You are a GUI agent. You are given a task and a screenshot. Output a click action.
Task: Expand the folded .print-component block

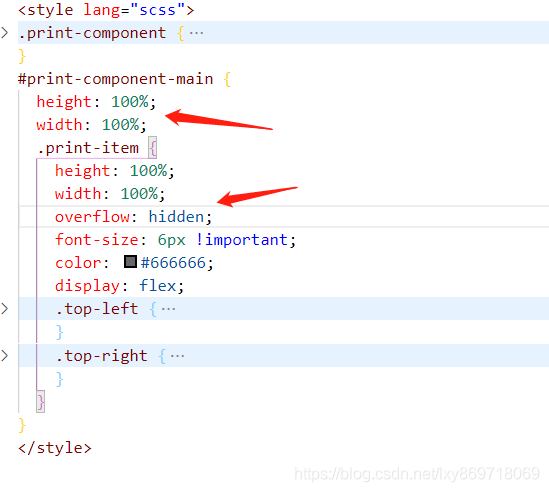(5, 33)
